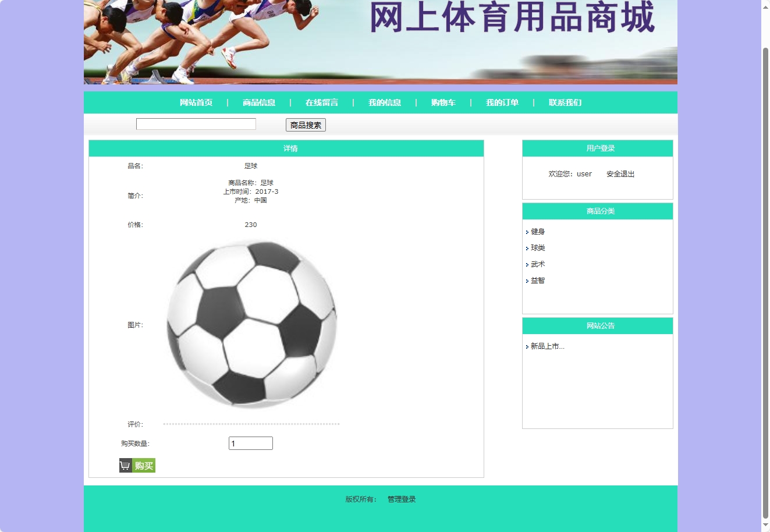
Task: Click the arrow bullet icon beside 健身 category
Action: pyautogui.click(x=527, y=232)
